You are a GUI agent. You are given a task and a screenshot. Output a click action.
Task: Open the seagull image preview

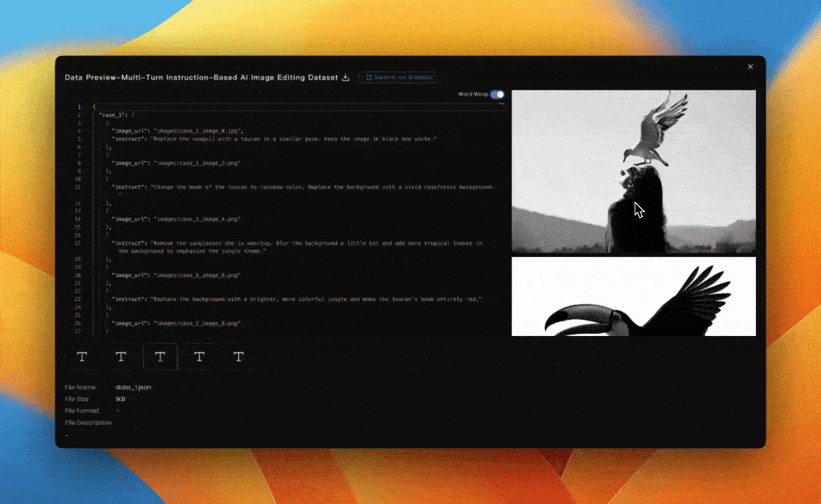pos(633,171)
